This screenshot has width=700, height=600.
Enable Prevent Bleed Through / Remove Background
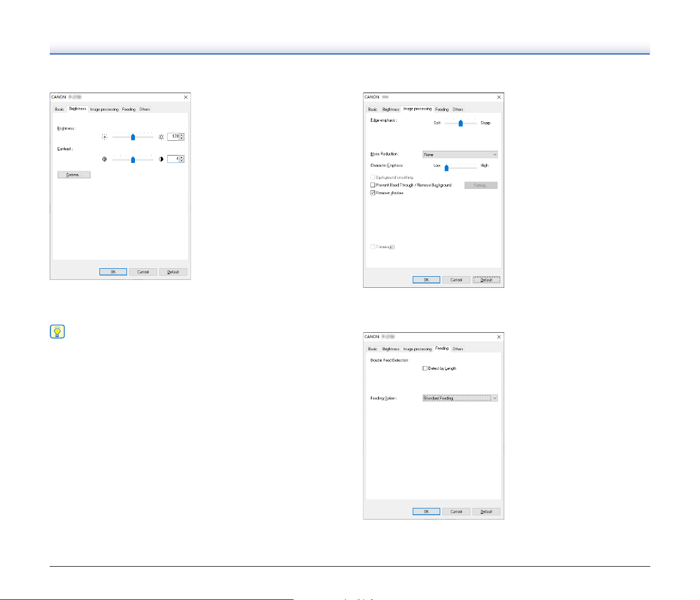(373, 185)
